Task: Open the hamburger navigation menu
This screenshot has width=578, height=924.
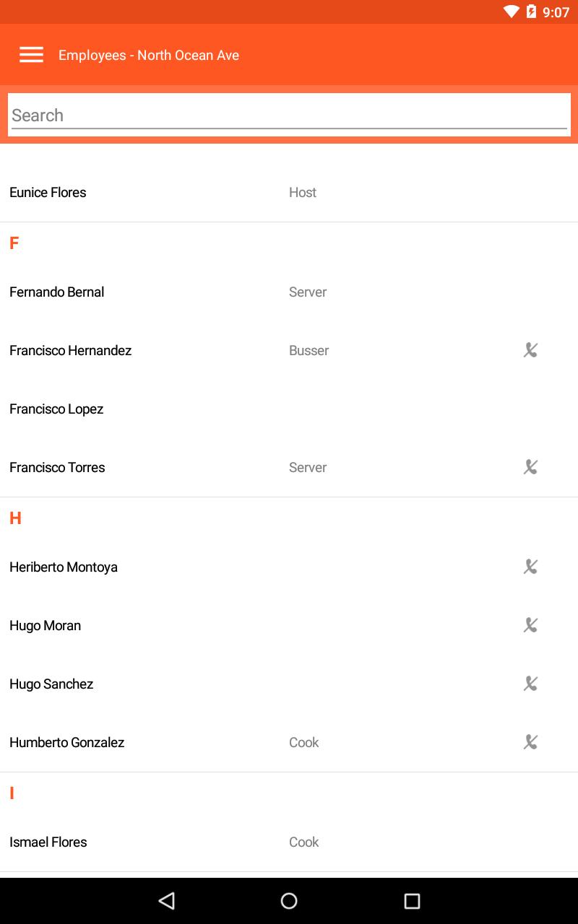Action: coord(31,55)
